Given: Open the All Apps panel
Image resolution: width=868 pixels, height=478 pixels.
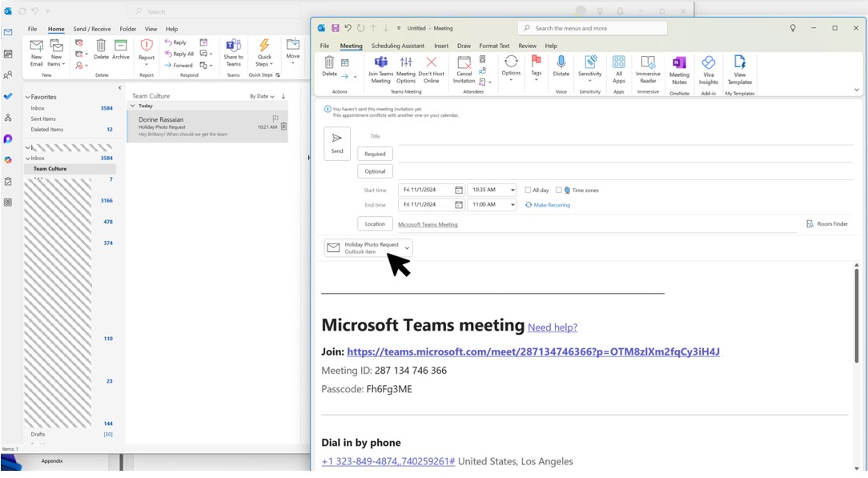Looking at the screenshot, I should [x=618, y=70].
